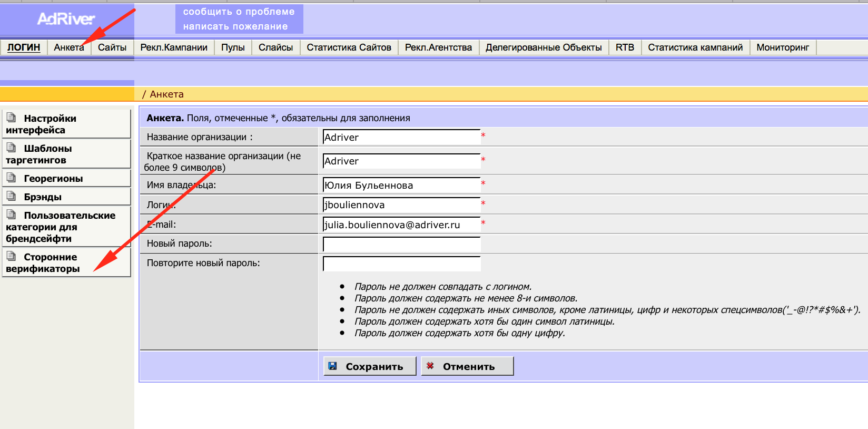This screenshot has width=868, height=429.
Task: Click the document icon beside Настройки интерфейса
Action: (11, 117)
